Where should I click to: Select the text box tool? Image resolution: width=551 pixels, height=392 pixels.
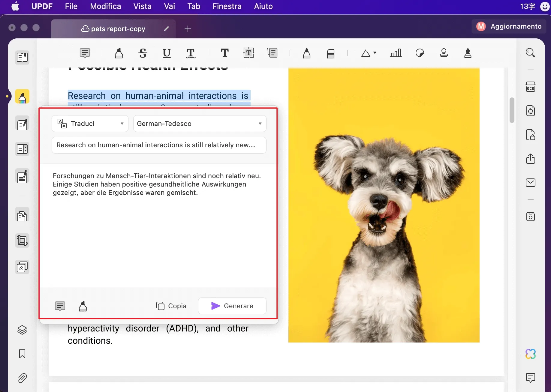pyautogui.click(x=249, y=53)
